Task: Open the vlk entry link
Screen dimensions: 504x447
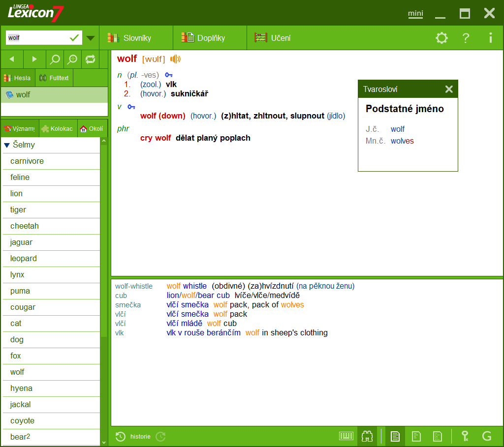Action: (x=119, y=333)
